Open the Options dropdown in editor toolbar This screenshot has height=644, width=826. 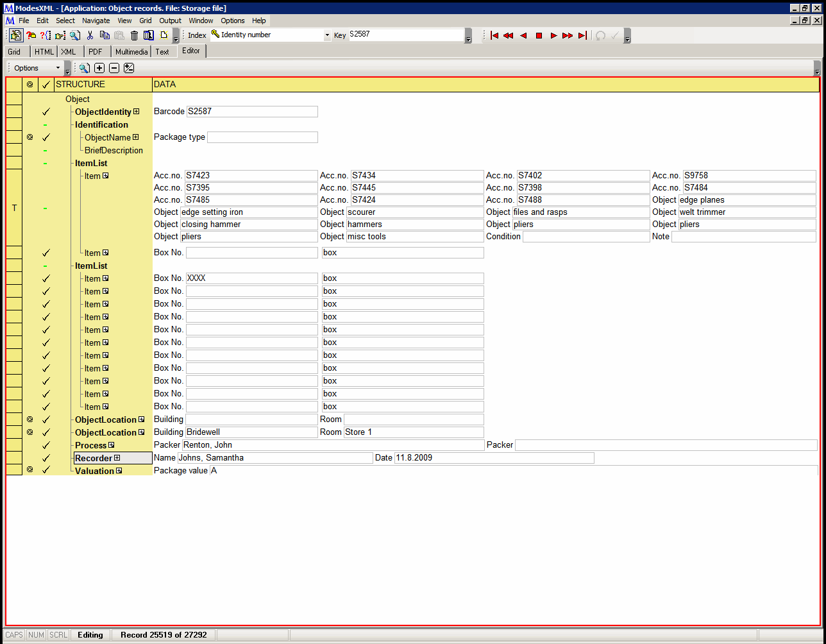(37, 68)
